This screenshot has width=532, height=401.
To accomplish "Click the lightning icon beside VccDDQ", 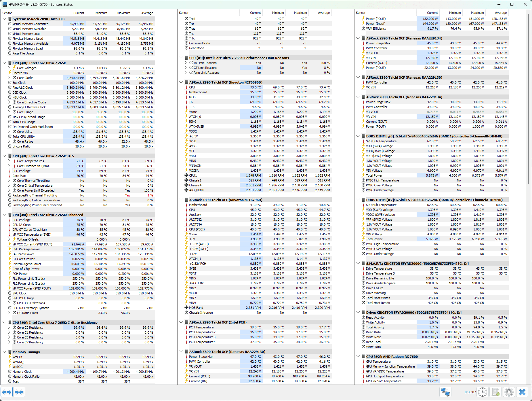I will (x=10, y=362).
